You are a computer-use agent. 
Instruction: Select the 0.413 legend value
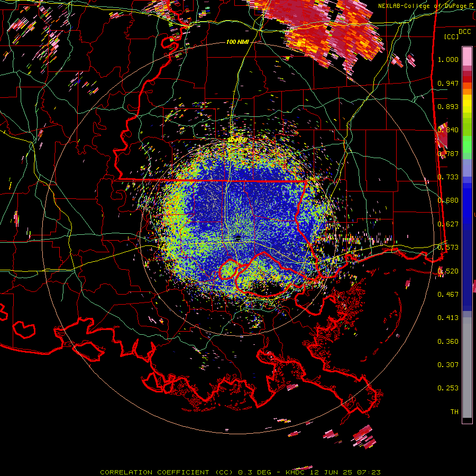pos(448,318)
